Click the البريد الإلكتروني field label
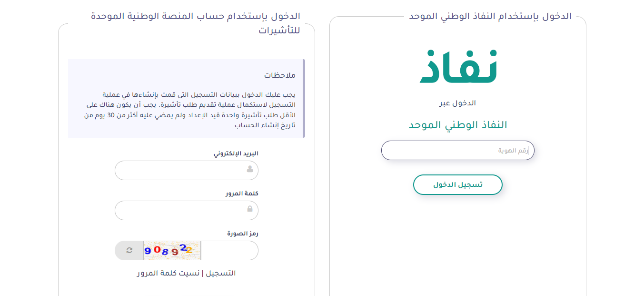Viewport: 644px width, 296px height. (236, 153)
